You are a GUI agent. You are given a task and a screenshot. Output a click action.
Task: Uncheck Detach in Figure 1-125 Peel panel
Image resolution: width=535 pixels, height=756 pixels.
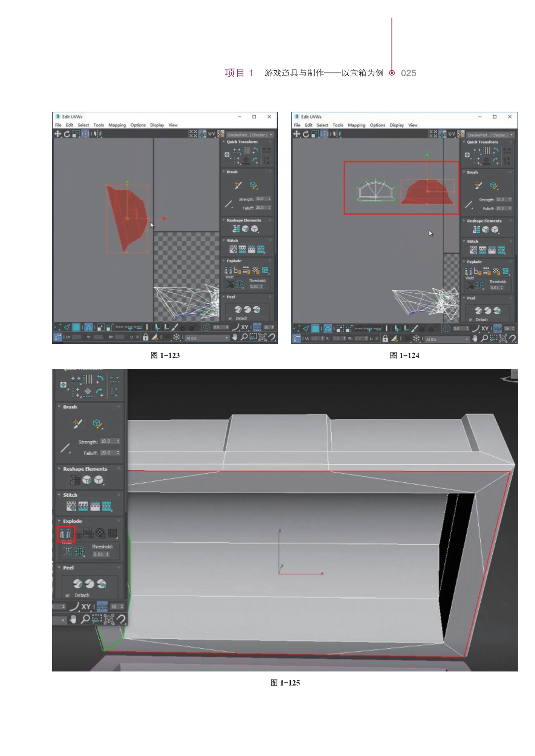pyautogui.click(x=67, y=595)
